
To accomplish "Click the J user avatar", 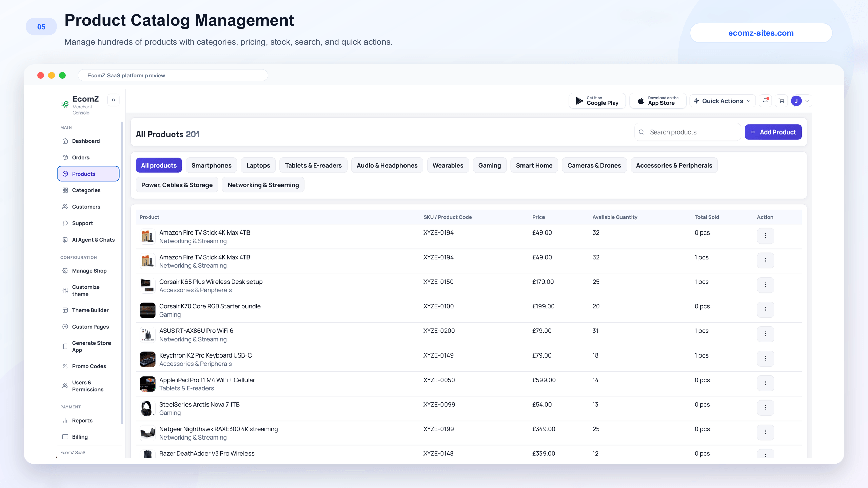I will pos(796,101).
